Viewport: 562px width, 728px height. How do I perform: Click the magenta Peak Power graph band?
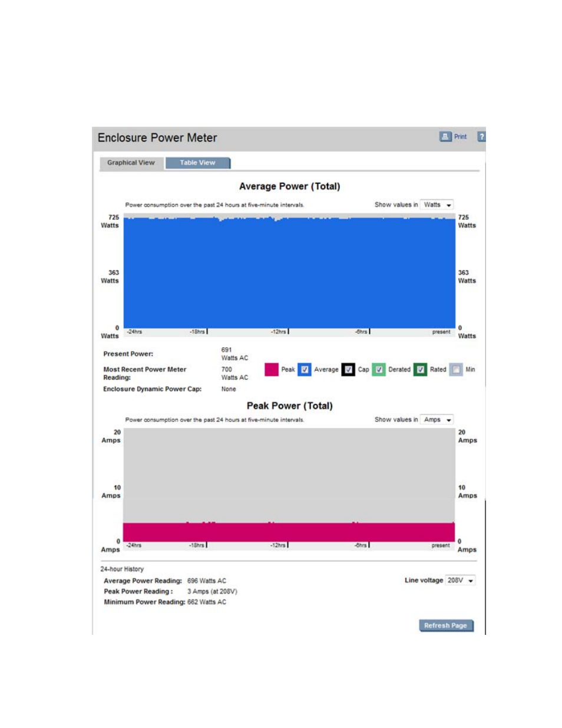click(x=289, y=532)
